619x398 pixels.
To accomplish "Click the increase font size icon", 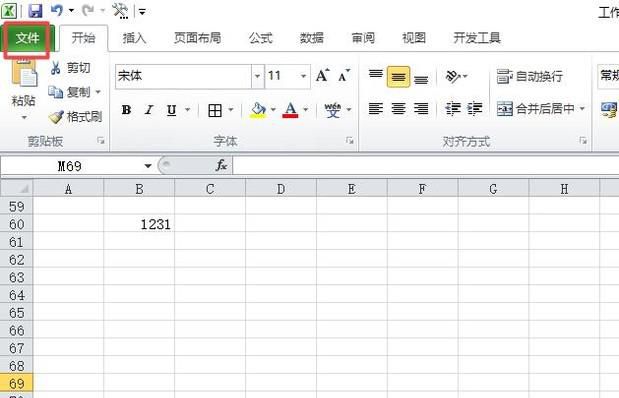I will (x=322, y=75).
